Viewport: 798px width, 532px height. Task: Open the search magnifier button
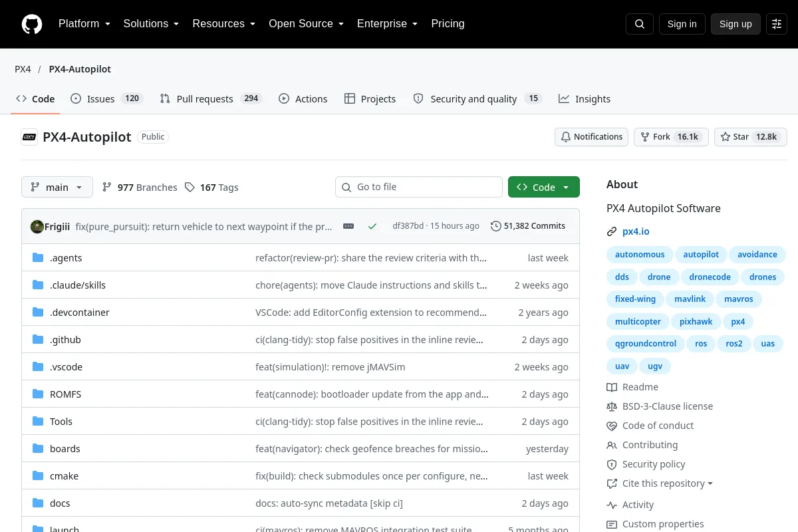coord(640,24)
